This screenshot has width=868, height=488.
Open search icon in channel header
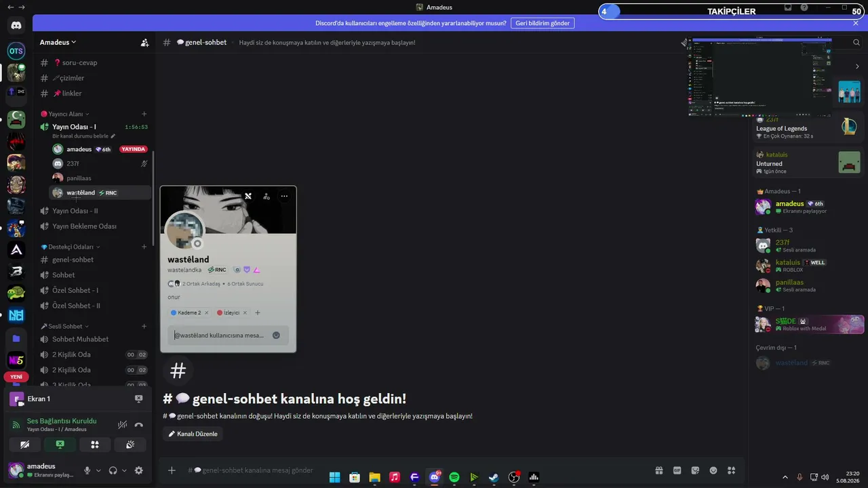click(856, 42)
